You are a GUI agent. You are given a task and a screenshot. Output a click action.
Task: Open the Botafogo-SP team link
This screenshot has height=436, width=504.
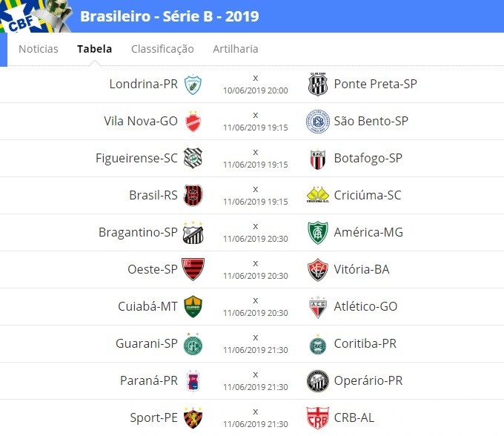tap(368, 158)
